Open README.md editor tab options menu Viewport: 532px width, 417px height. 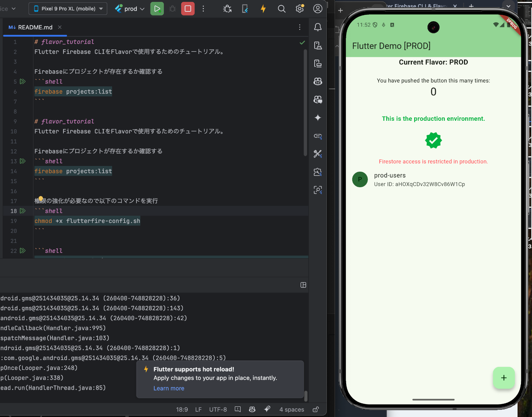[300, 27]
